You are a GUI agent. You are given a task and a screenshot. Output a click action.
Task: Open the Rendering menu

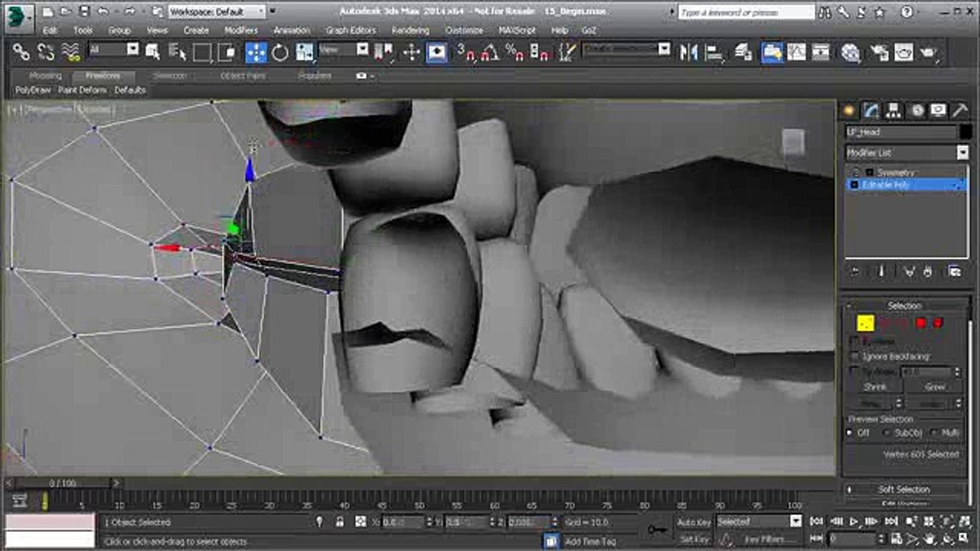click(x=410, y=31)
